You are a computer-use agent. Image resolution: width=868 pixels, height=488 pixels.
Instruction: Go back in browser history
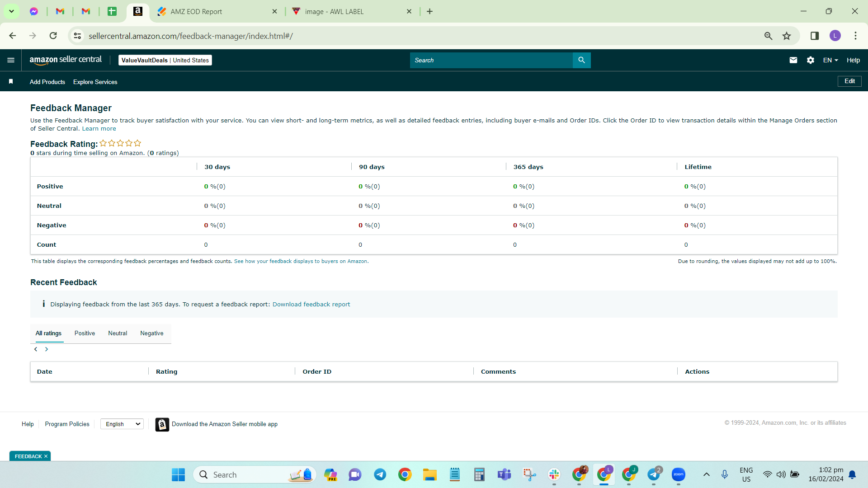[13, 36]
